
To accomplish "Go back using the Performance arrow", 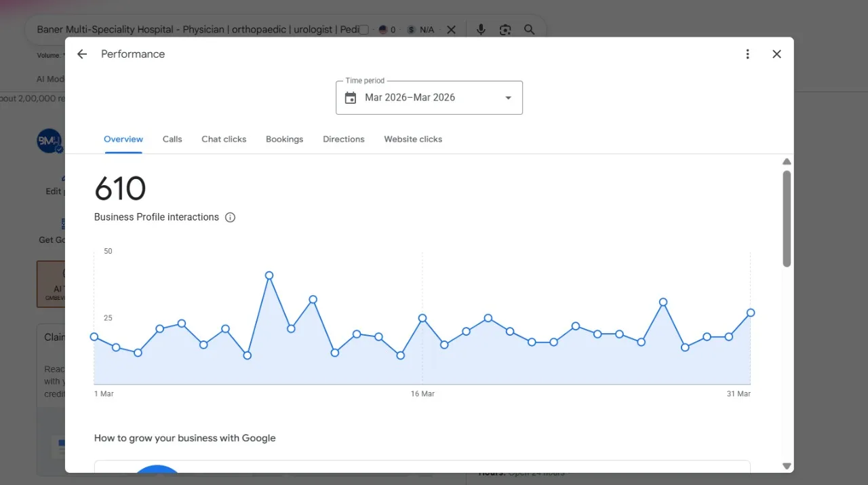I will [x=82, y=54].
